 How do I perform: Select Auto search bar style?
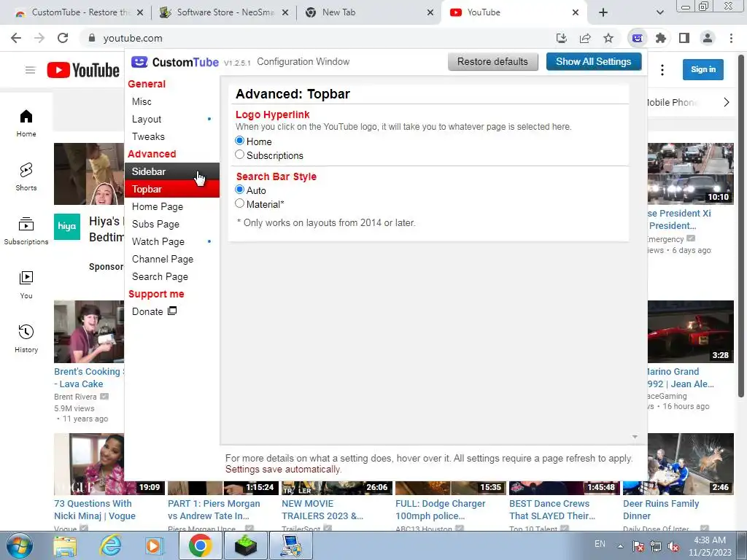[239, 190]
